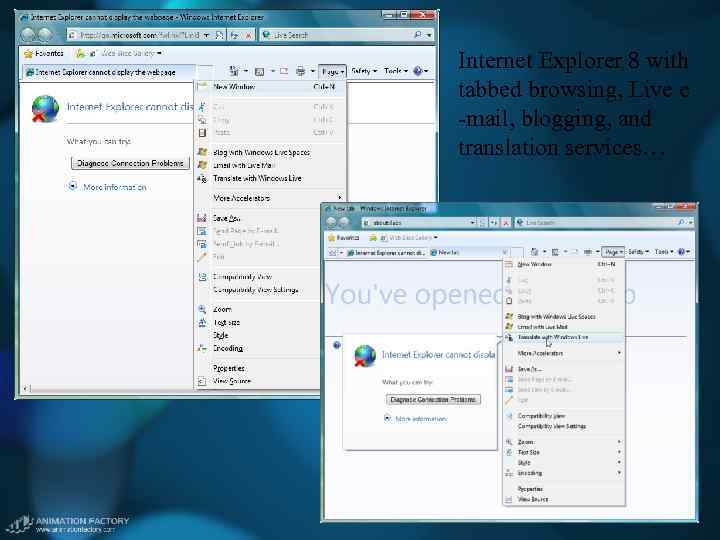This screenshot has height=540, width=720.
Task: Click red Stop icon in small front window
Action: point(506,223)
